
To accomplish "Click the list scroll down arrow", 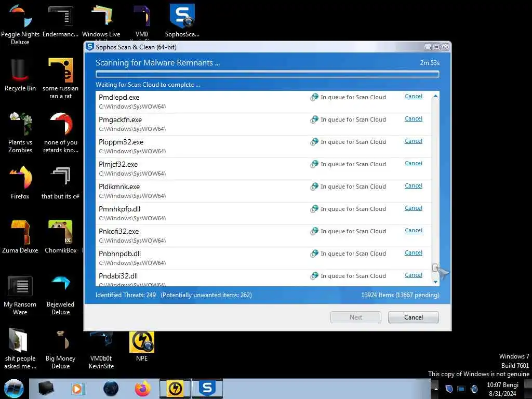I will [435, 282].
